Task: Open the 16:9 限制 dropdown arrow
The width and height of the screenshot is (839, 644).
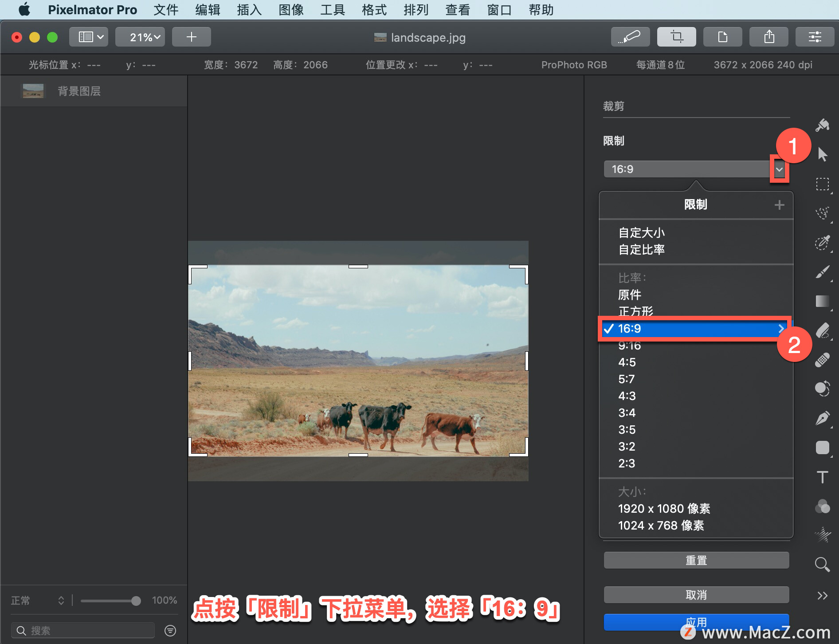Action: 779,169
